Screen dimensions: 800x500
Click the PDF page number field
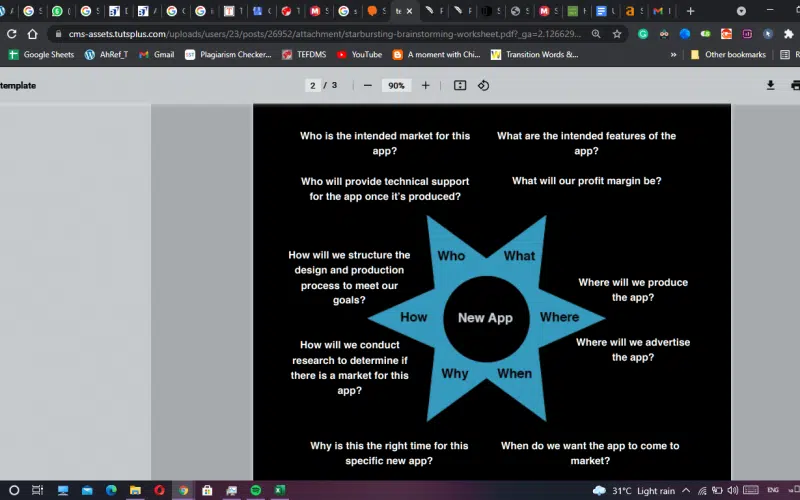(x=314, y=86)
